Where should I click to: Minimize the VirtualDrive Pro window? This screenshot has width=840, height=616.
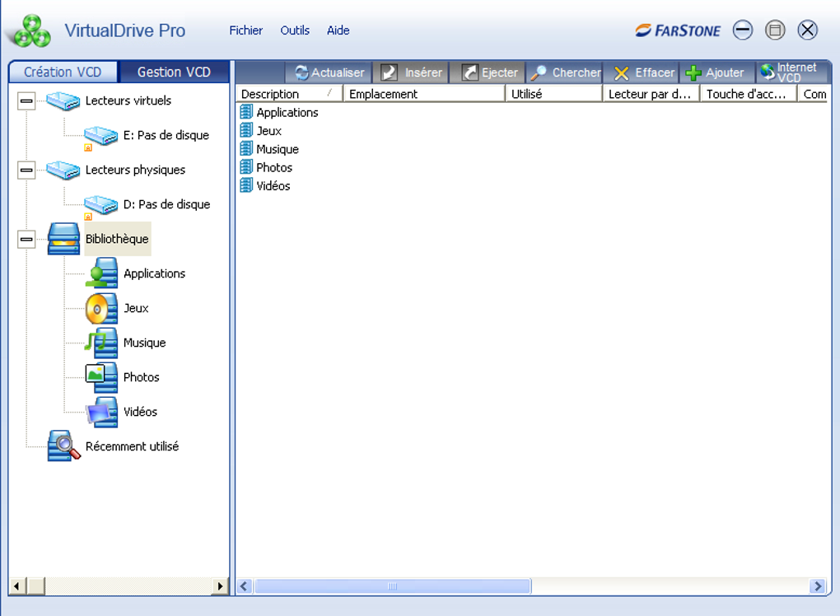pos(743,30)
